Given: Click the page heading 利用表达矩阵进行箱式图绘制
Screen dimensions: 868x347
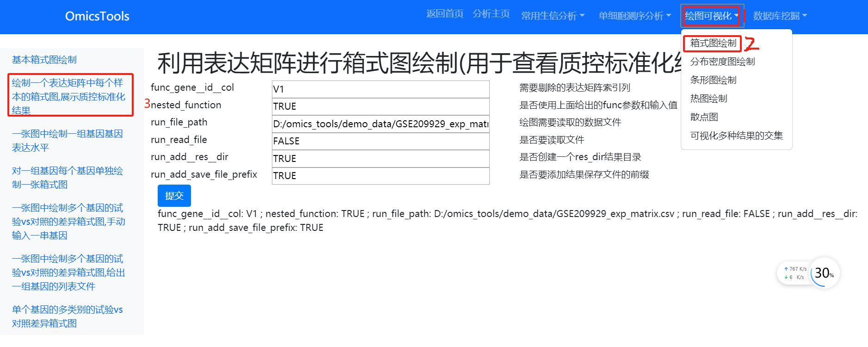Looking at the screenshot, I should [x=419, y=63].
